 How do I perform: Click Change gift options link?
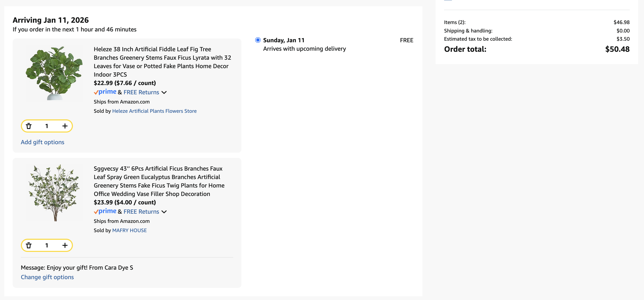point(47,277)
